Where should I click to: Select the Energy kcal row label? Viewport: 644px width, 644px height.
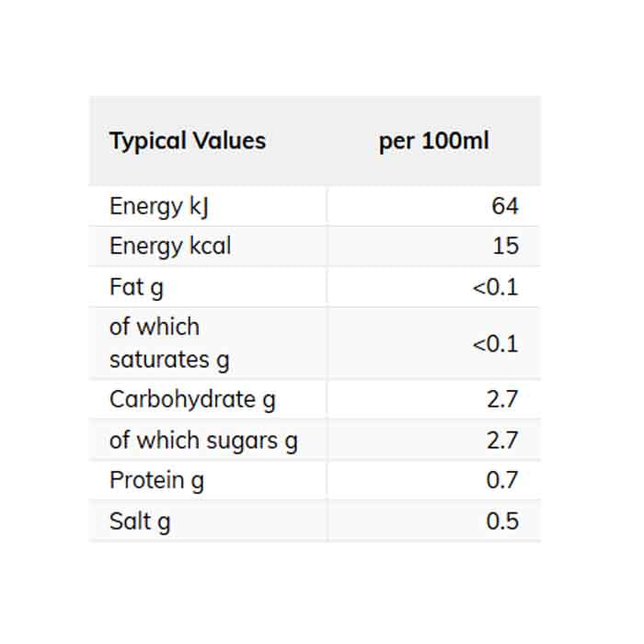point(170,247)
